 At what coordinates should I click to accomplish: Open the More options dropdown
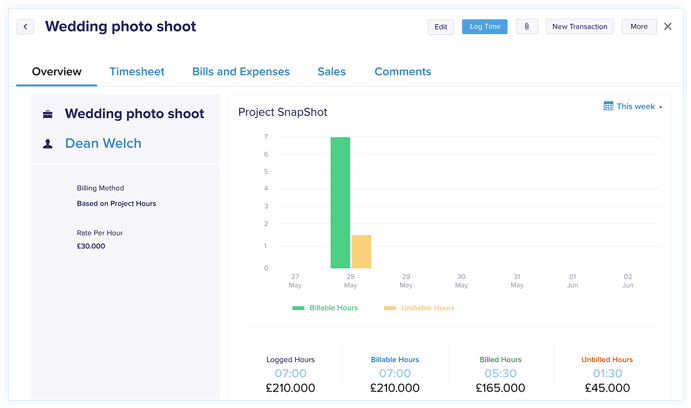pos(639,27)
